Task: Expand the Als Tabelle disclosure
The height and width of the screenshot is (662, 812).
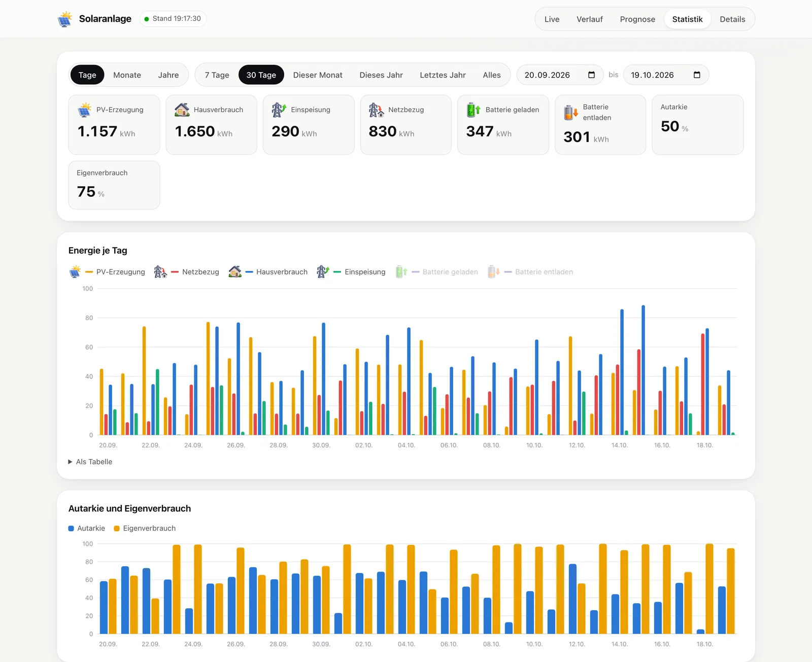Action: point(90,462)
